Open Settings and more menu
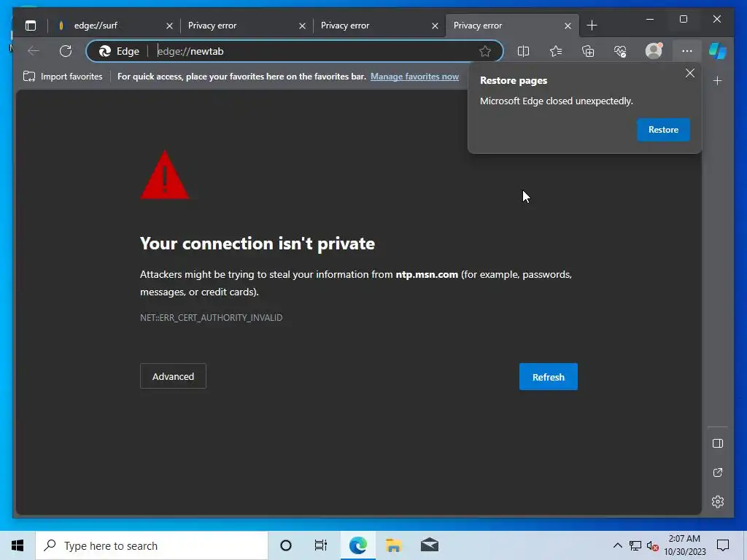747x560 pixels. click(686, 51)
